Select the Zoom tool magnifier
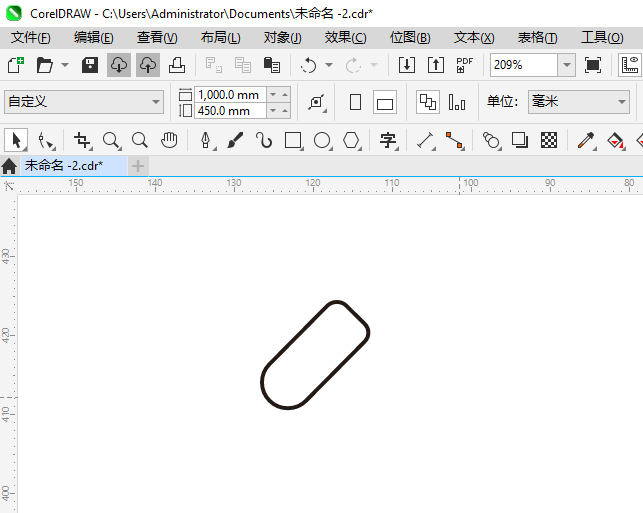Image resolution: width=643 pixels, height=513 pixels. (x=112, y=140)
